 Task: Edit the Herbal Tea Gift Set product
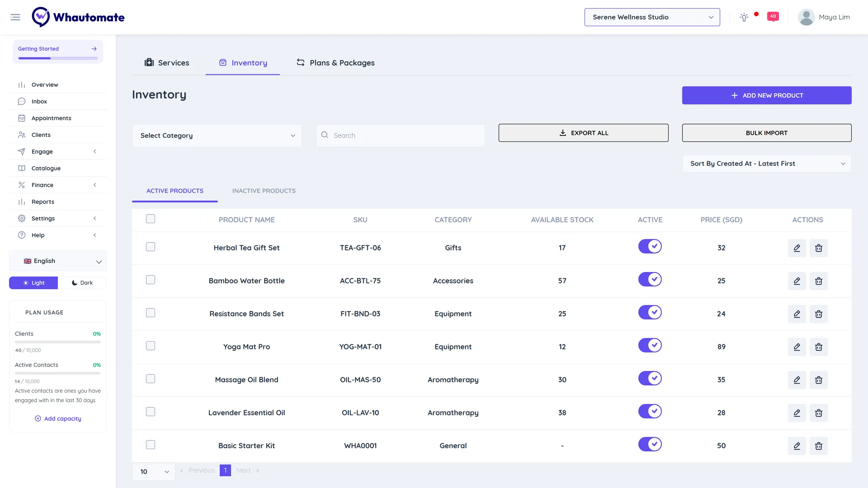[x=797, y=248]
